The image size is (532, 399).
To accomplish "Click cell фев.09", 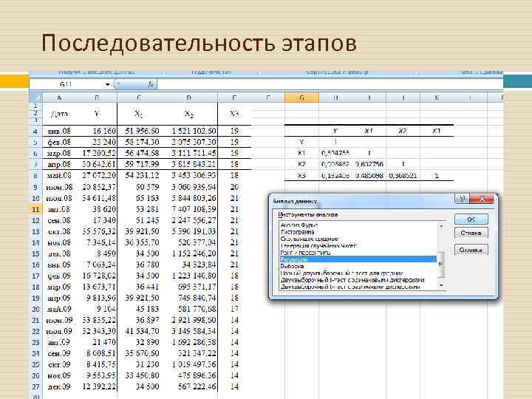I will pos(59,276).
